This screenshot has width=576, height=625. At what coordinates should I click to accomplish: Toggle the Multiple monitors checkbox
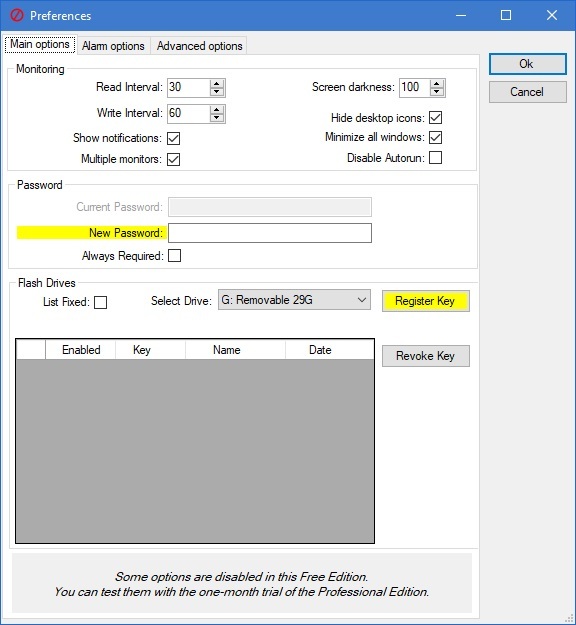tap(173, 159)
